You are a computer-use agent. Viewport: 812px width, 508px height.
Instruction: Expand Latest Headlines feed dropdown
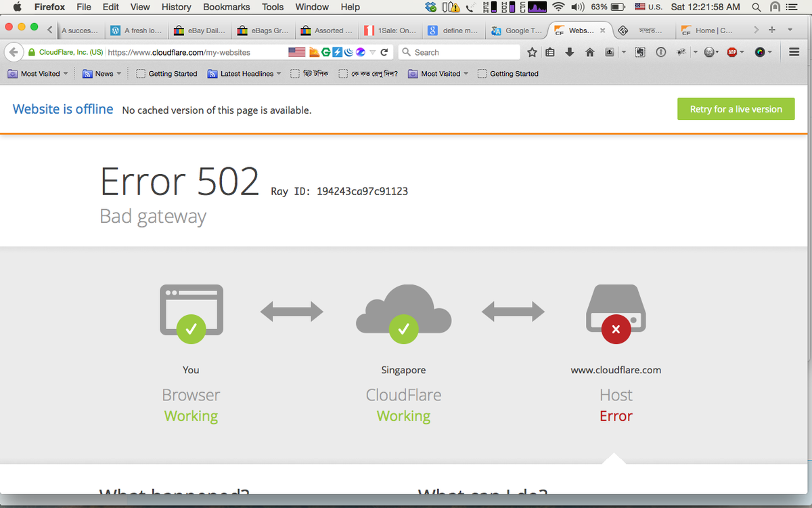click(279, 74)
